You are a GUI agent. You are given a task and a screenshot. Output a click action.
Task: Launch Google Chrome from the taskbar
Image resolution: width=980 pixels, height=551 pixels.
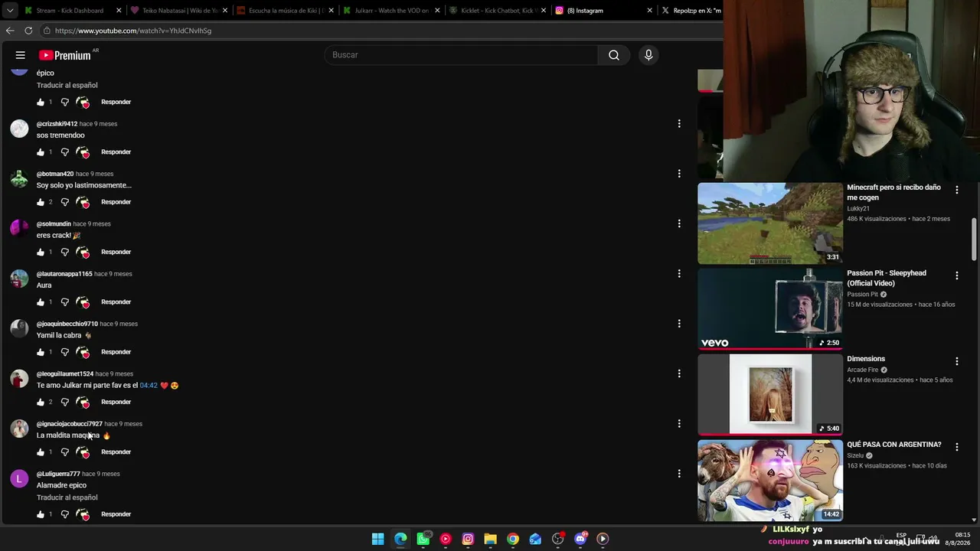[513, 539]
